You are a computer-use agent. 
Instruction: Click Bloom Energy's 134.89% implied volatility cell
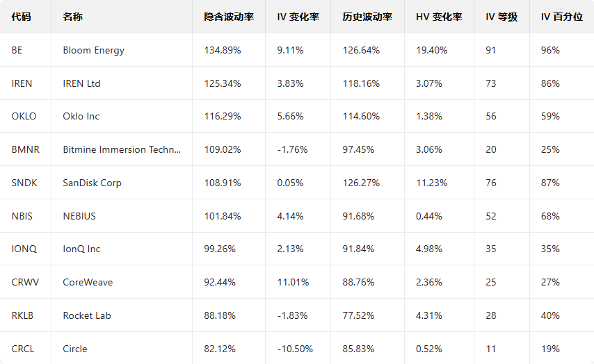(223, 50)
